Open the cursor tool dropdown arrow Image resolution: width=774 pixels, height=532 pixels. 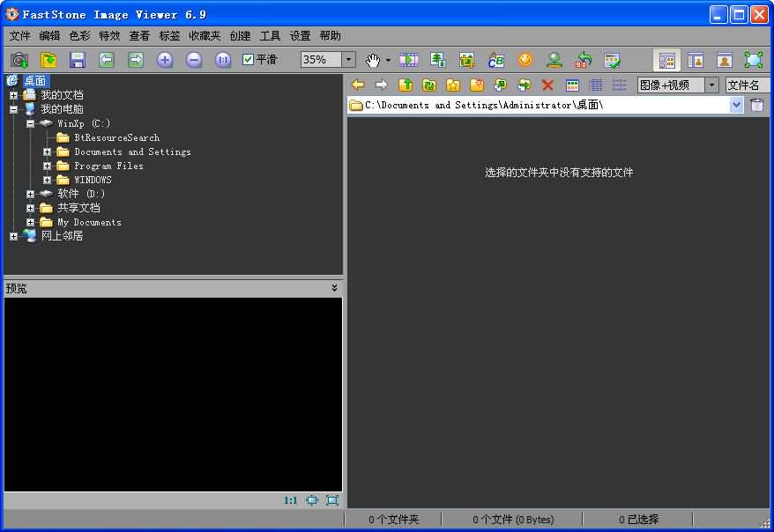(x=388, y=60)
